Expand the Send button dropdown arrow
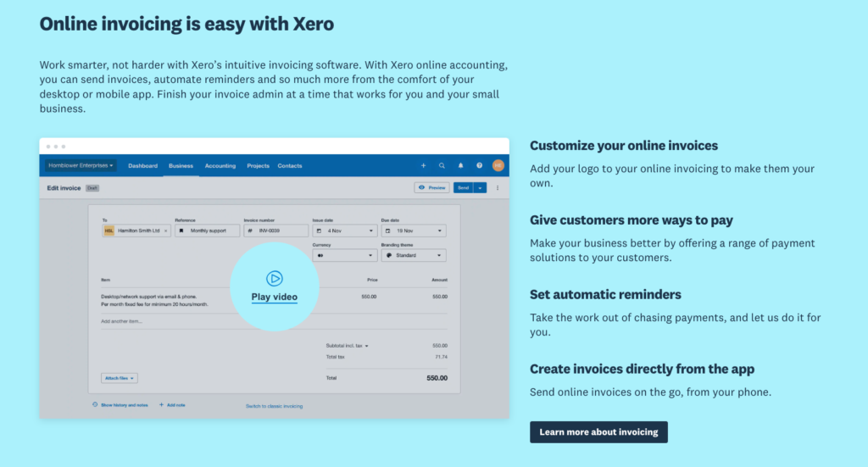Viewport: 868px width, 467px height. click(481, 188)
